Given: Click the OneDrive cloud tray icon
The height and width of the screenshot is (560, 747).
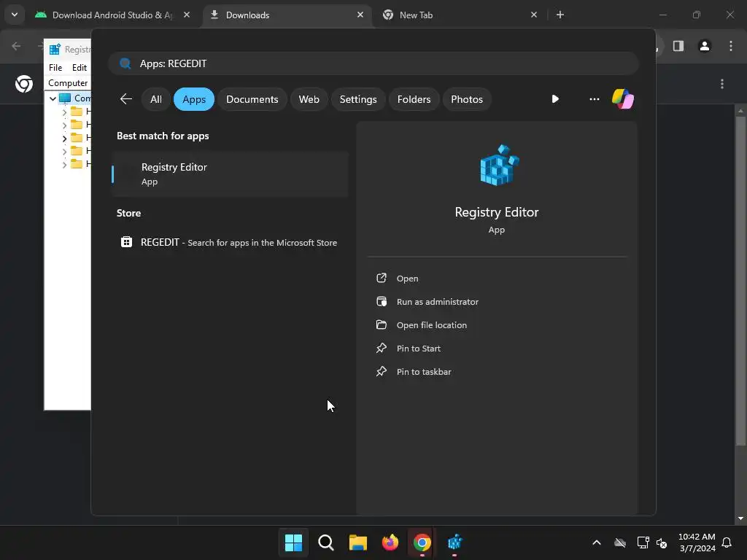Looking at the screenshot, I should coord(620,542).
